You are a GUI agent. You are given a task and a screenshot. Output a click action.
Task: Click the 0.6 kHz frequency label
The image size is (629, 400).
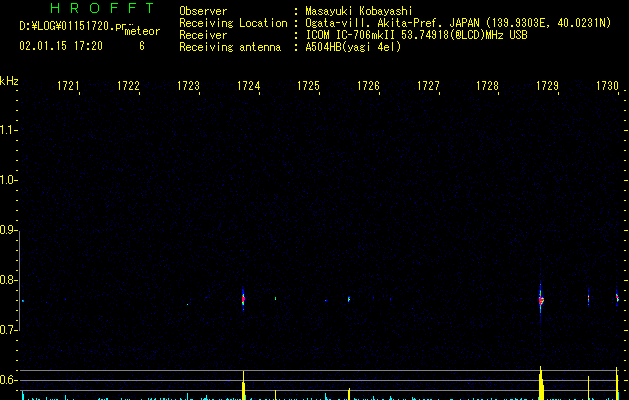(8, 380)
